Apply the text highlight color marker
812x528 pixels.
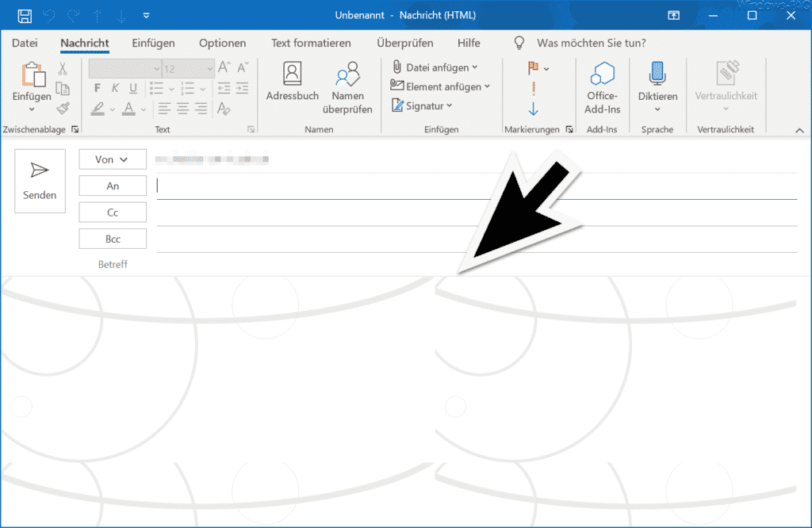pos(98,109)
